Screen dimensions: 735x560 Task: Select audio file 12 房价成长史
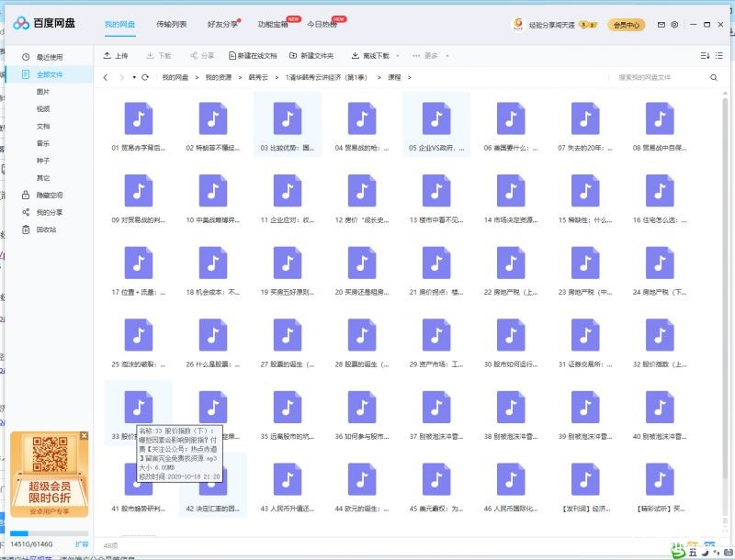362,198
